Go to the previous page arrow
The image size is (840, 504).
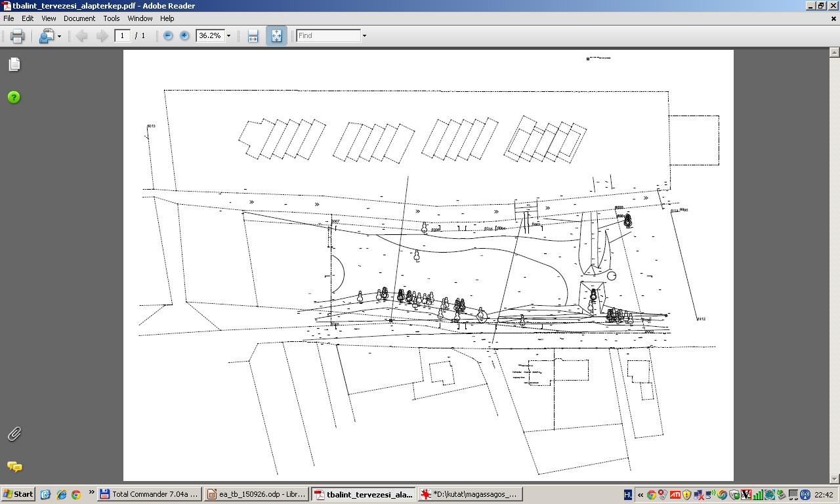(x=81, y=36)
